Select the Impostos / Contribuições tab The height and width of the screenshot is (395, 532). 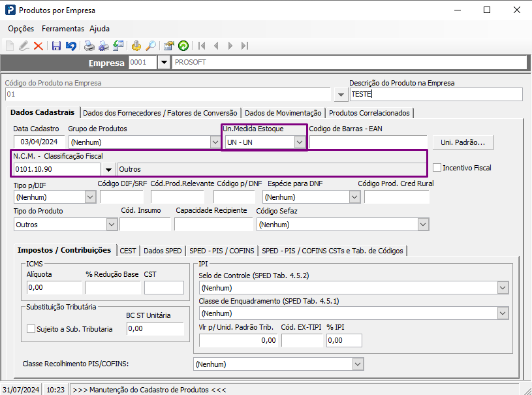point(64,250)
